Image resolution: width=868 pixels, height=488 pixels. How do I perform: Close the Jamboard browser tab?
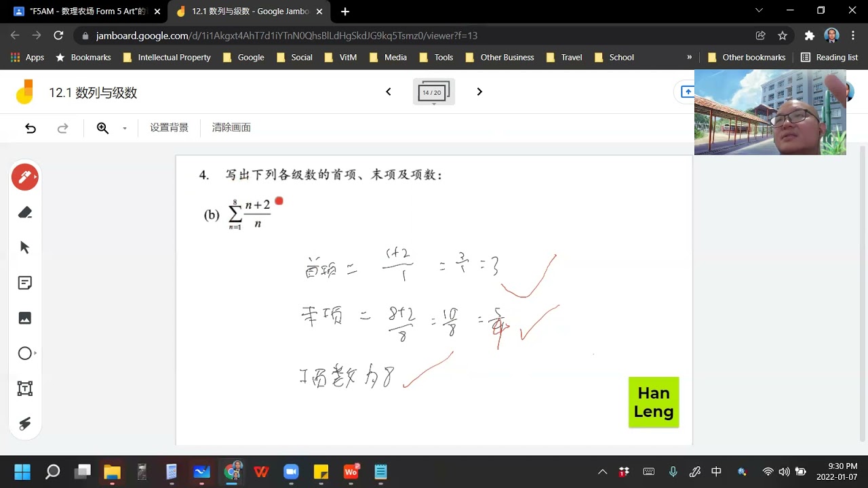point(320,12)
